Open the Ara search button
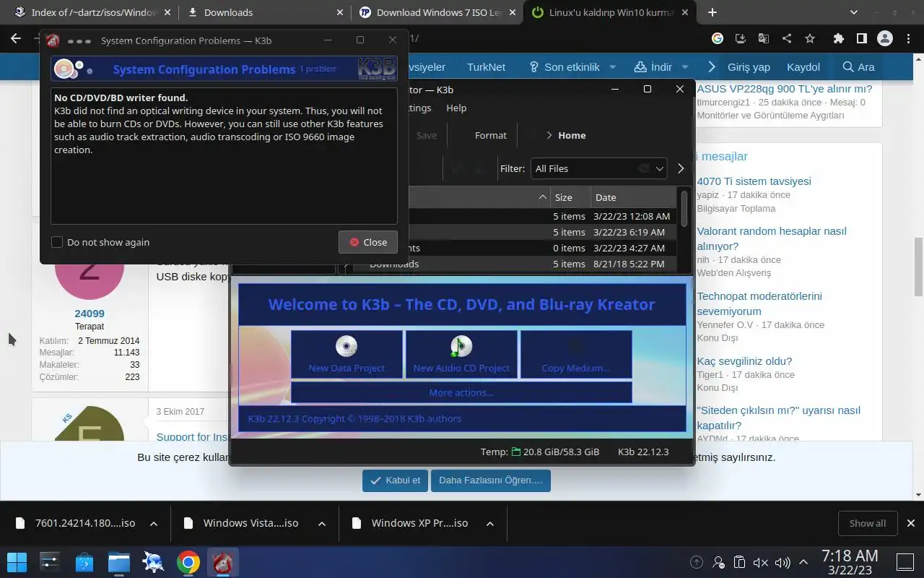The height and width of the screenshot is (578, 924). tap(858, 66)
